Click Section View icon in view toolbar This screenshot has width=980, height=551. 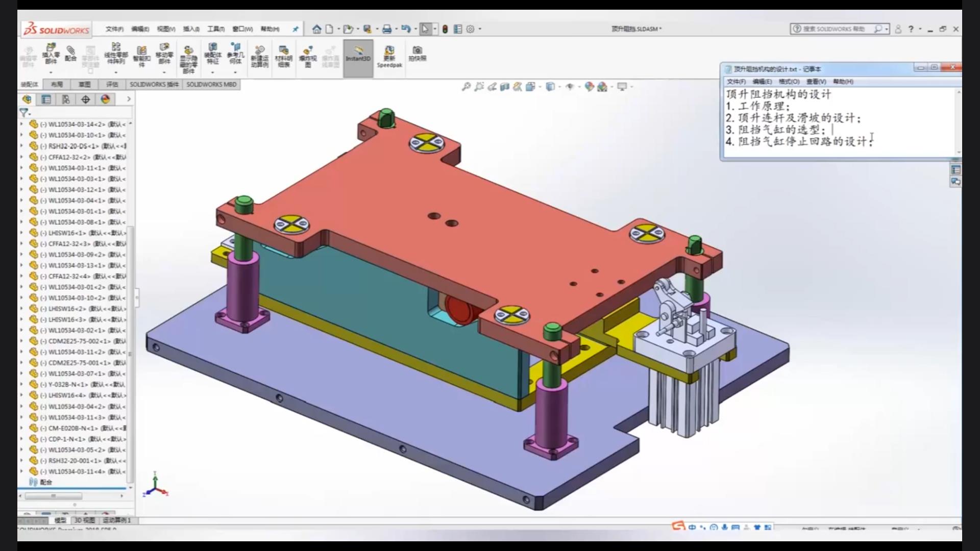tap(505, 87)
